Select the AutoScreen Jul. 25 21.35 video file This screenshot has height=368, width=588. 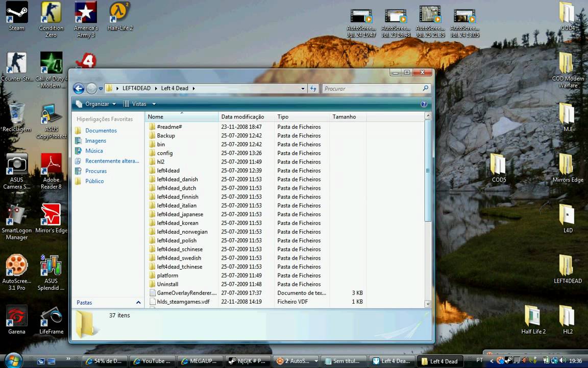(x=430, y=22)
